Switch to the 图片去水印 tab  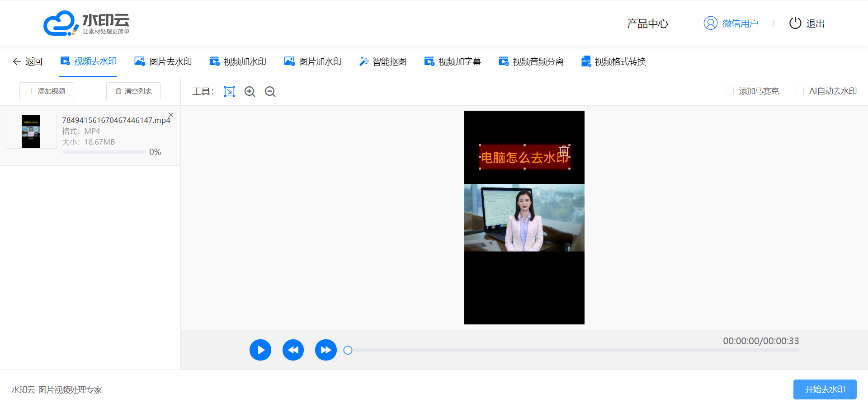[163, 61]
